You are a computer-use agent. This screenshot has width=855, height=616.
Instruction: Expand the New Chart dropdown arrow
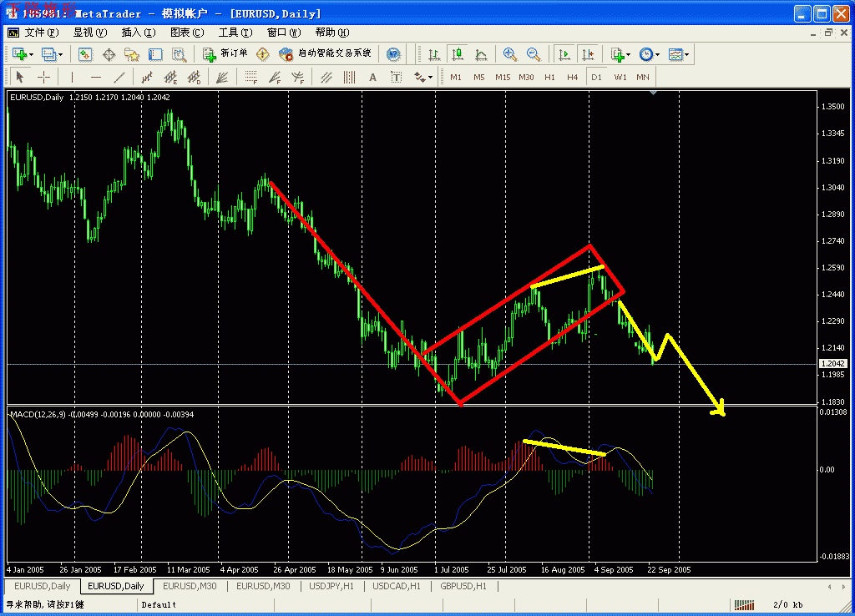pyautogui.click(x=31, y=54)
